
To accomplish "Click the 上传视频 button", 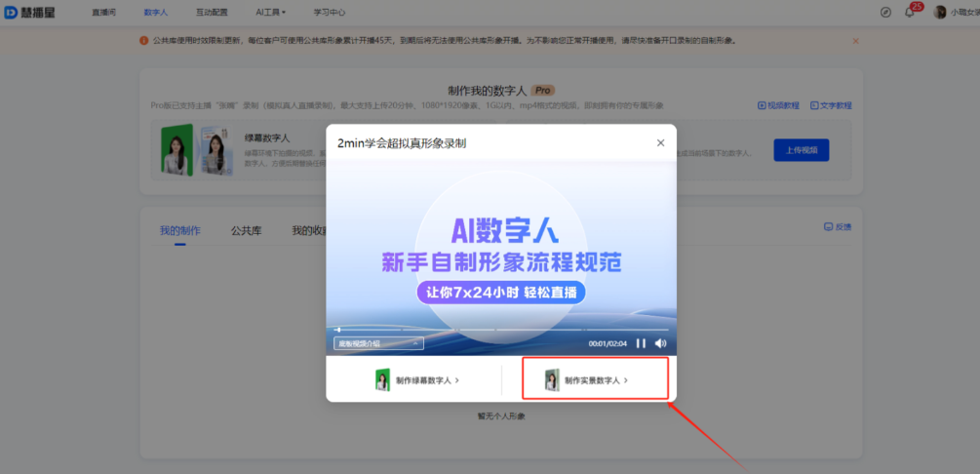I will pyautogui.click(x=802, y=150).
